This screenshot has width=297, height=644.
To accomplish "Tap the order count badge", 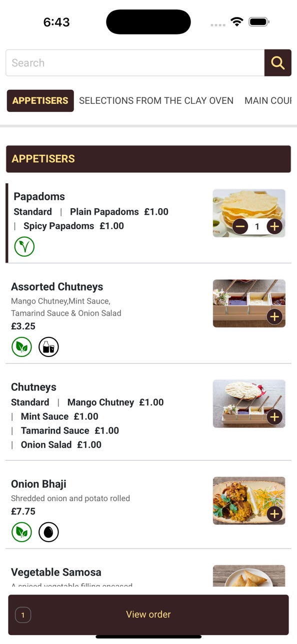I will 23,615.
